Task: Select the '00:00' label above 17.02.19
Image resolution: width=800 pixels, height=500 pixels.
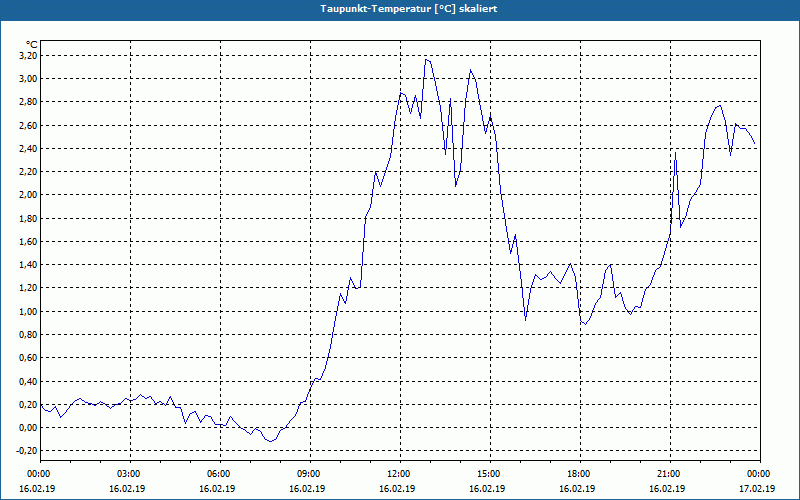Action: [760, 474]
